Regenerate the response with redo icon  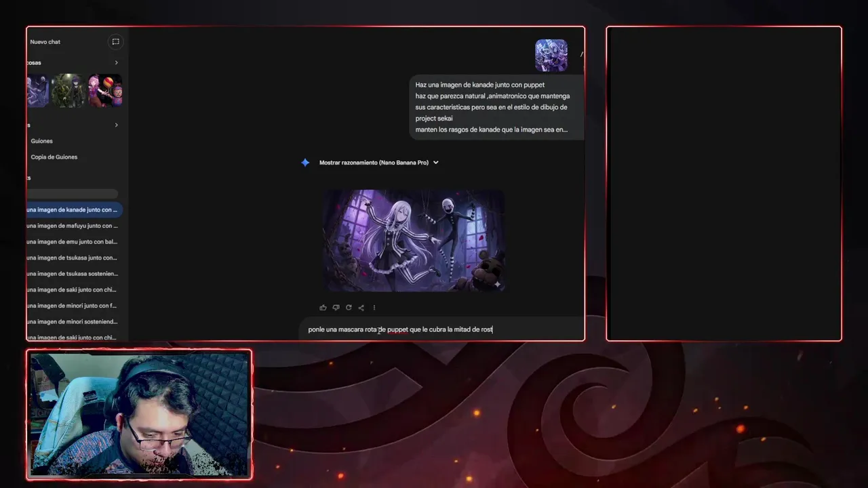(x=349, y=308)
